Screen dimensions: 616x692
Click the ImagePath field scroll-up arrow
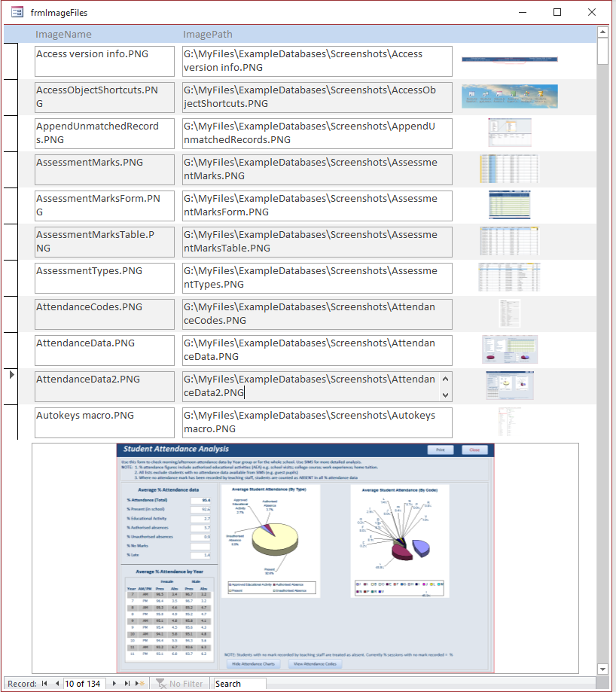(445, 379)
